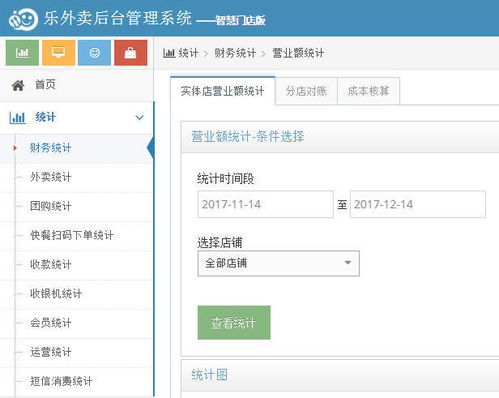Click the 营业额统计 breadcrumb item
Image resolution: width=499 pixels, height=398 pixels.
tap(298, 53)
